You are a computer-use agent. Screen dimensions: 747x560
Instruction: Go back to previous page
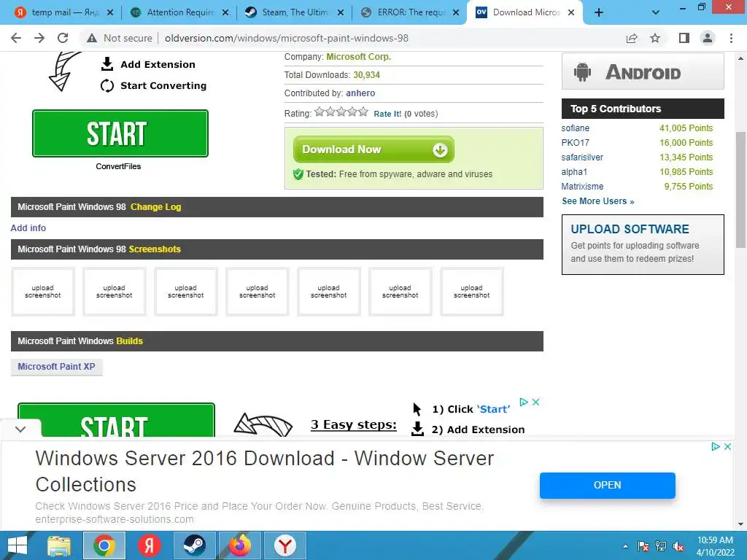coord(16,38)
